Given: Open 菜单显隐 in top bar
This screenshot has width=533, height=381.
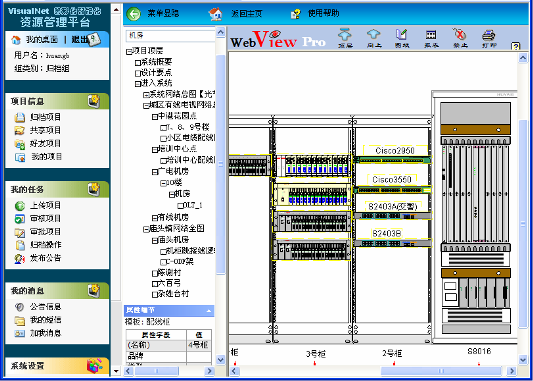Looking at the screenshot, I should (x=163, y=14).
